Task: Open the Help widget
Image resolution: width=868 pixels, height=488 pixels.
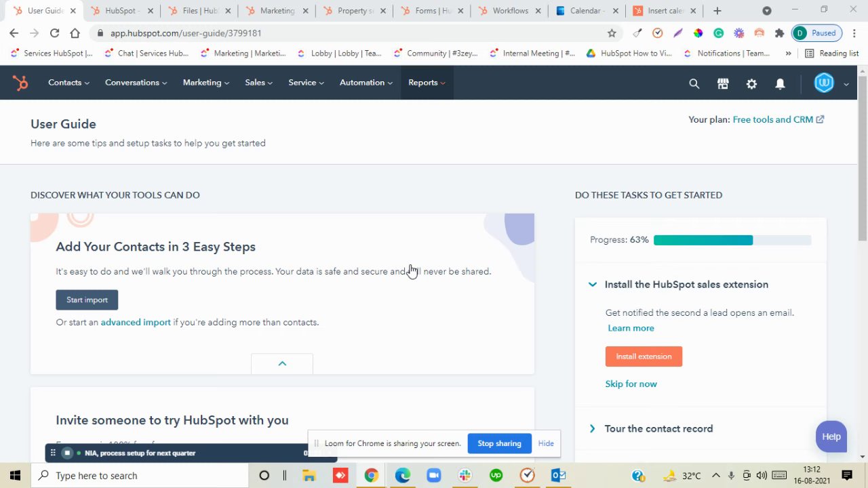Action: tap(831, 436)
